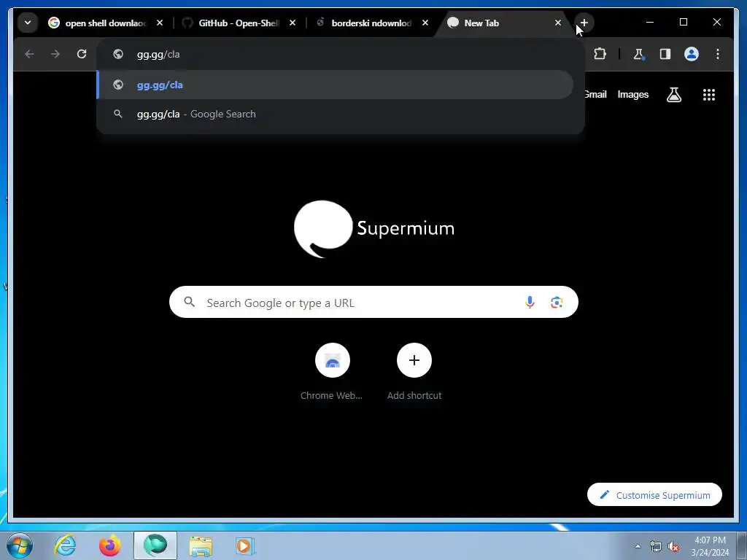This screenshot has height=560, width=747.
Task: Open the Gmail link
Action: 596,94
